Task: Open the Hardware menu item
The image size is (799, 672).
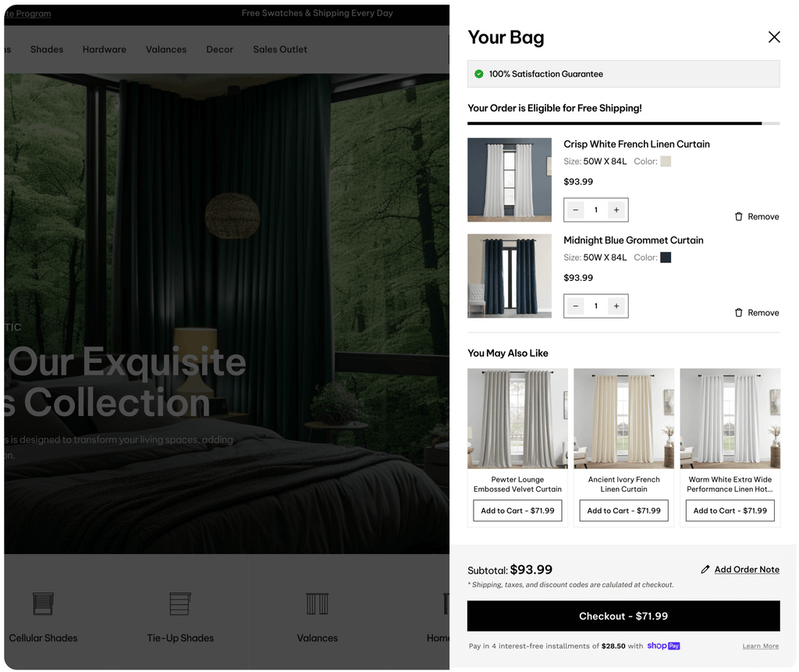Action: pos(105,49)
